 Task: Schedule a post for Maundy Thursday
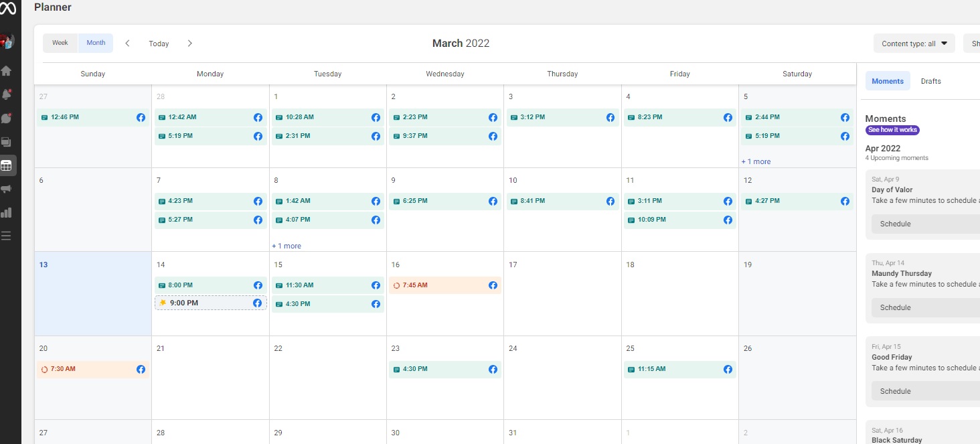926,307
